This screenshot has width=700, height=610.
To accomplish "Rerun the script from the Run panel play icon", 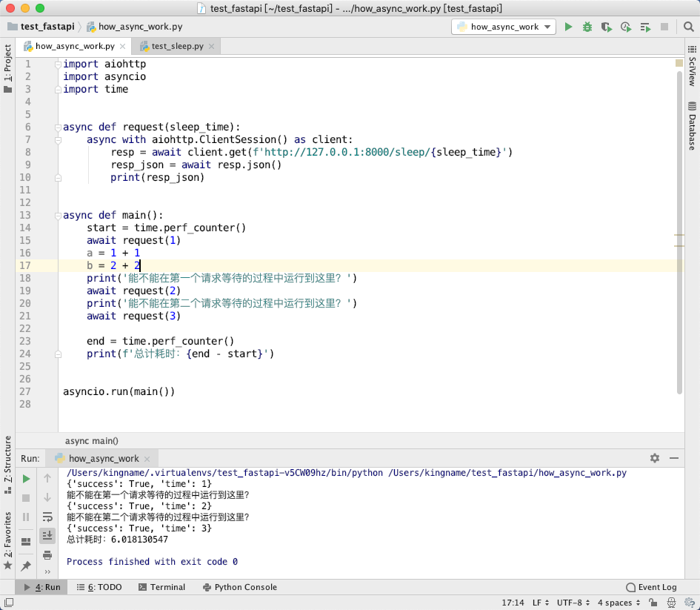I will click(26, 479).
